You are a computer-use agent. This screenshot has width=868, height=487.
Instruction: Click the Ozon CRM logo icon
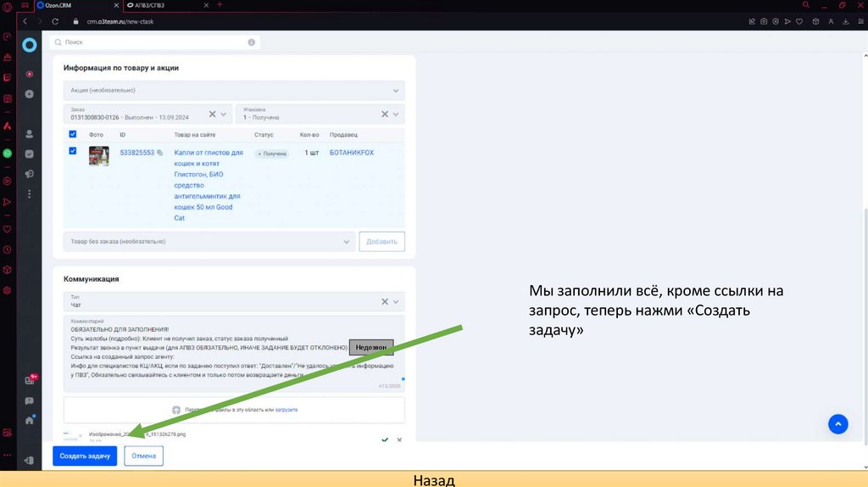[30, 45]
